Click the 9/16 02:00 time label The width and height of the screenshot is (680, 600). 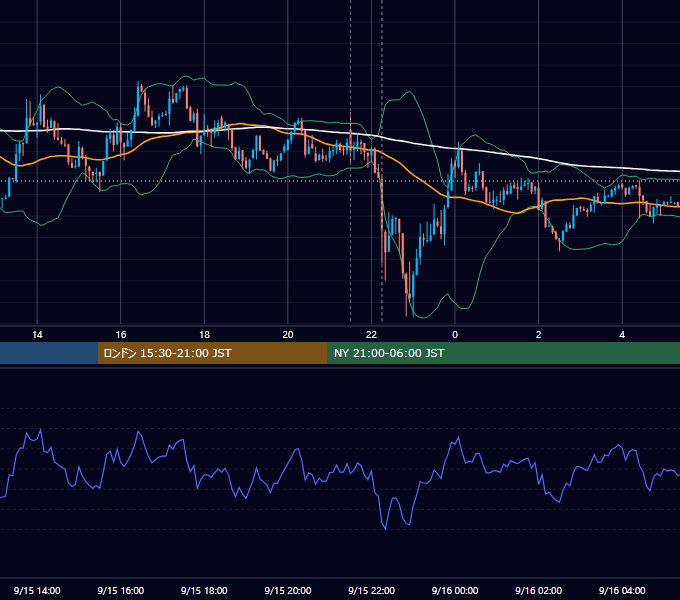pos(538,590)
